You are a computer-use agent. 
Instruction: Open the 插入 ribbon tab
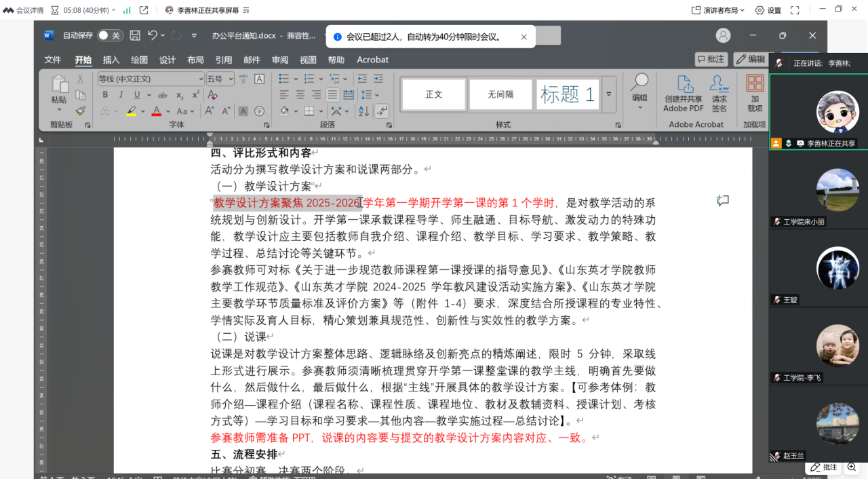(111, 60)
